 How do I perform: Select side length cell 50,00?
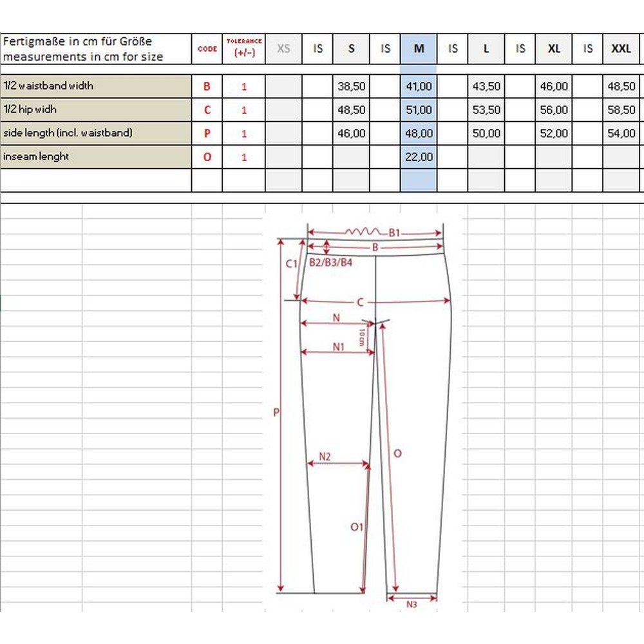(x=486, y=133)
